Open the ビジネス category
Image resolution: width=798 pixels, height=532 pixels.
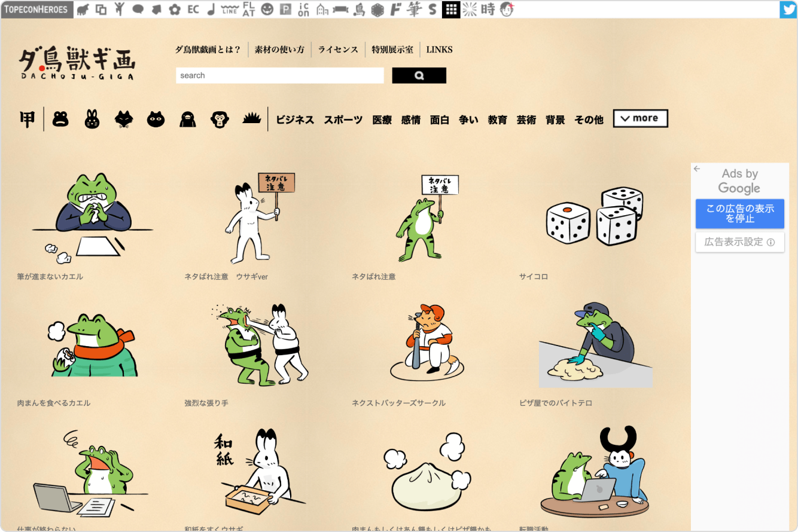(x=295, y=120)
